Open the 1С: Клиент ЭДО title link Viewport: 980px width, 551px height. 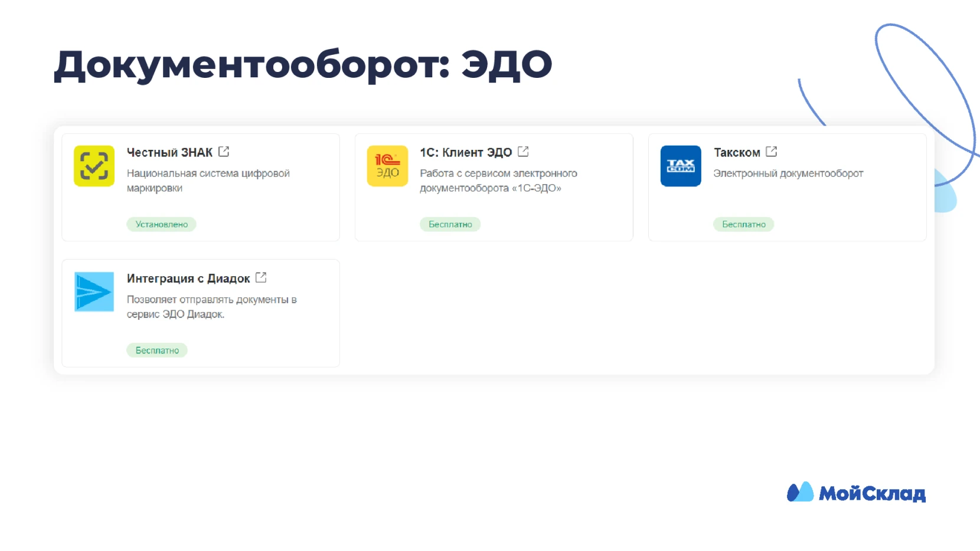coord(466,152)
